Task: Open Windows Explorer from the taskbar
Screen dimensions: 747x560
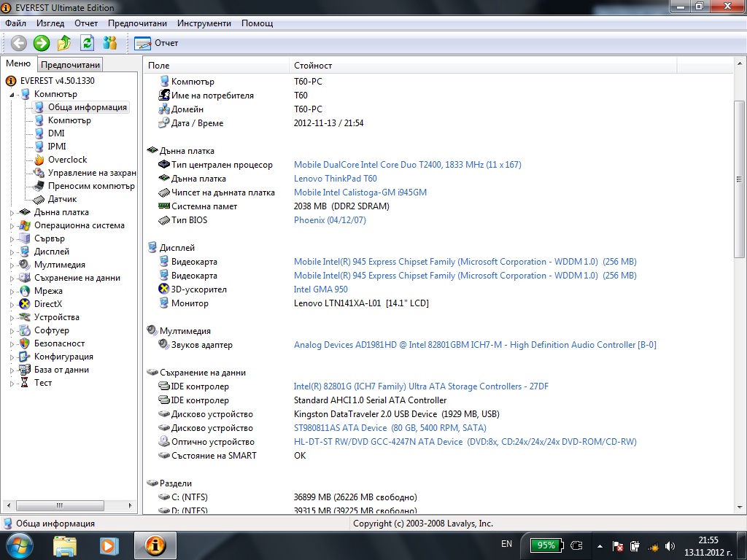Action: (65, 545)
